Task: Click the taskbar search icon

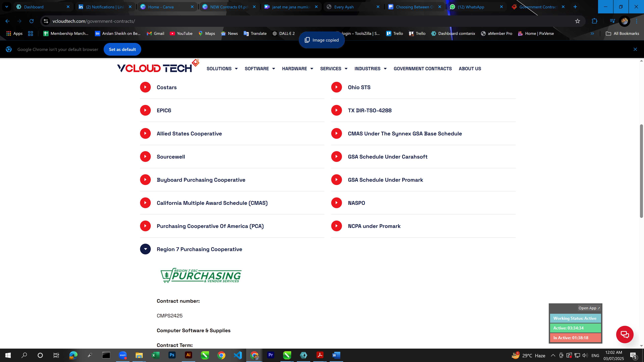Action: (x=24, y=355)
